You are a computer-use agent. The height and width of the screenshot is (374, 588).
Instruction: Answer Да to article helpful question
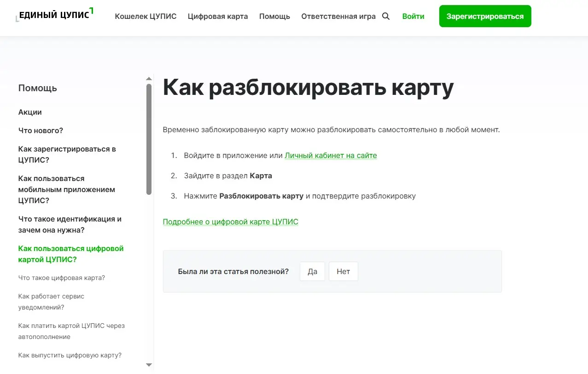point(312,271)
